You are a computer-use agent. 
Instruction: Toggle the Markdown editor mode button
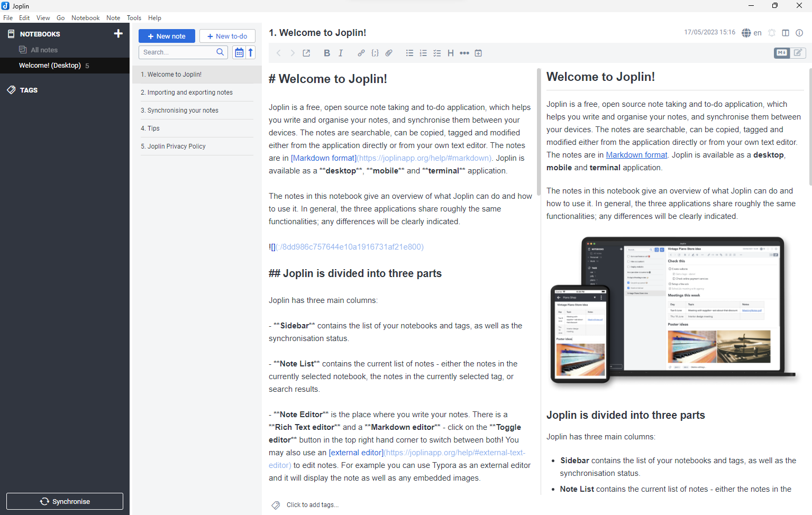(781, 53)
